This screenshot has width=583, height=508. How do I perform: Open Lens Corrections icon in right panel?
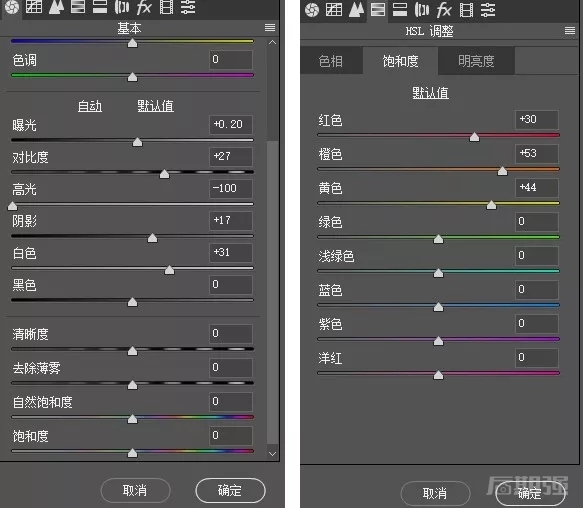(422, 10)
